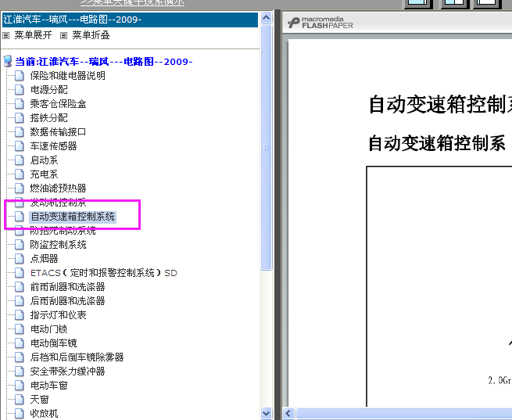Screen dimensions: 512x420
Task: Click page icon next to ETACS entry
Action: tap(20, 273)
